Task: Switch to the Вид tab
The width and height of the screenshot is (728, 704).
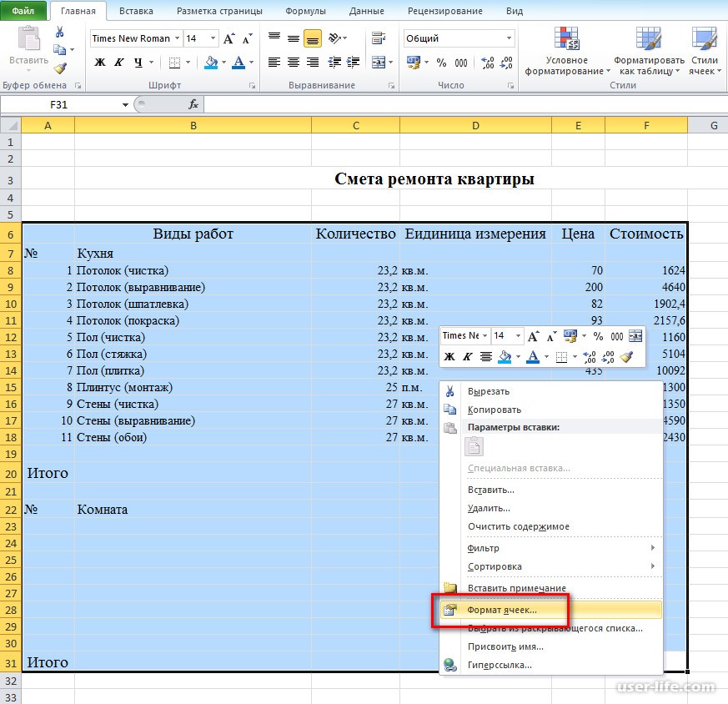Action: 515,11
